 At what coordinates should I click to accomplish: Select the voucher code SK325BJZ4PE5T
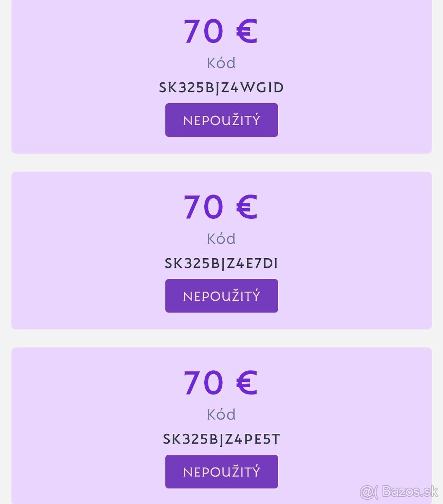[x=221, y=439]
